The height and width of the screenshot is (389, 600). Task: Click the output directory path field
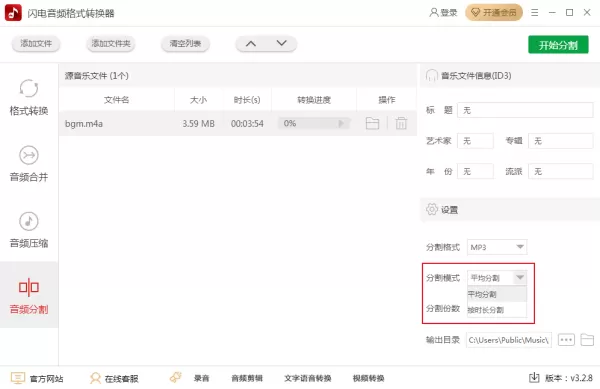pos(509,340)
